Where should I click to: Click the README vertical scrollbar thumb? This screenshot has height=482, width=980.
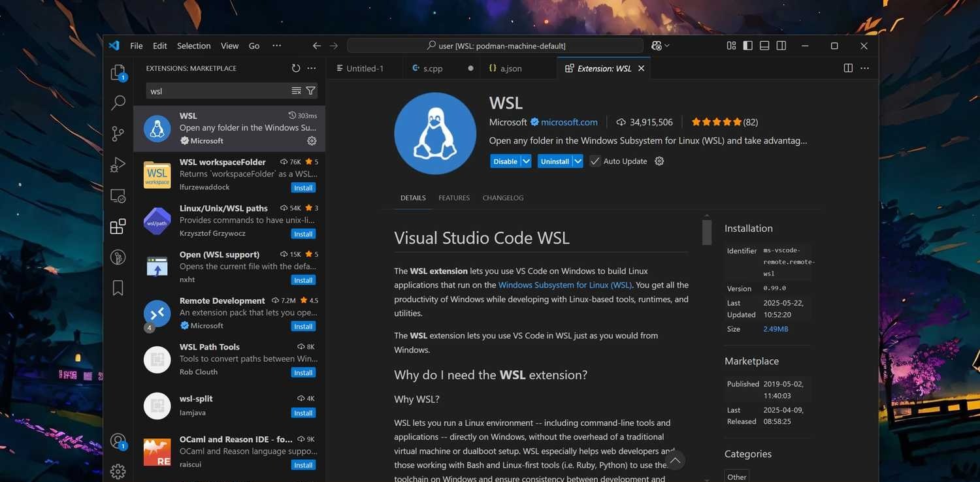point(707,232)
